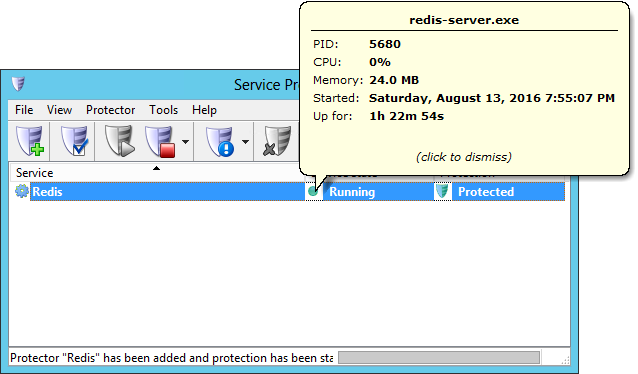The image size is (638, 374).
Task: Open the Help menu
Action: point(204,110)
